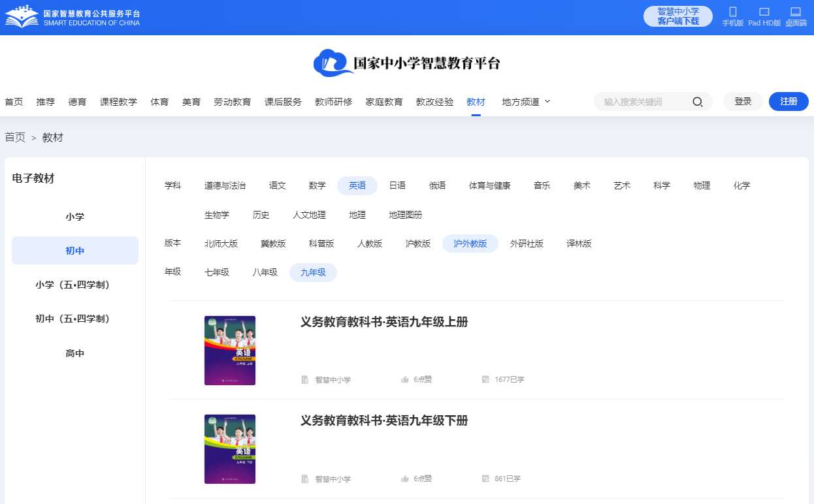Open the 英语九年级上册 book cover thumbnail
The width and height of the screenshot is (814, 504).
tap(230, 351)
